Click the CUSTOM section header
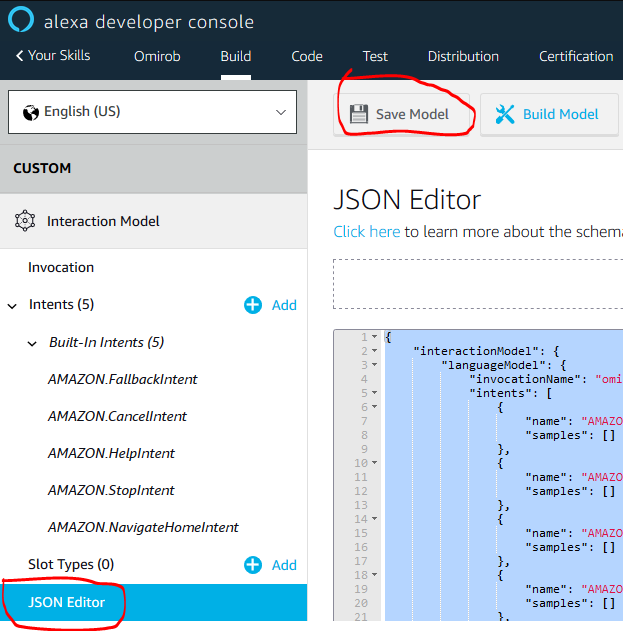This screenshot has height=631, width=623. 153,168
